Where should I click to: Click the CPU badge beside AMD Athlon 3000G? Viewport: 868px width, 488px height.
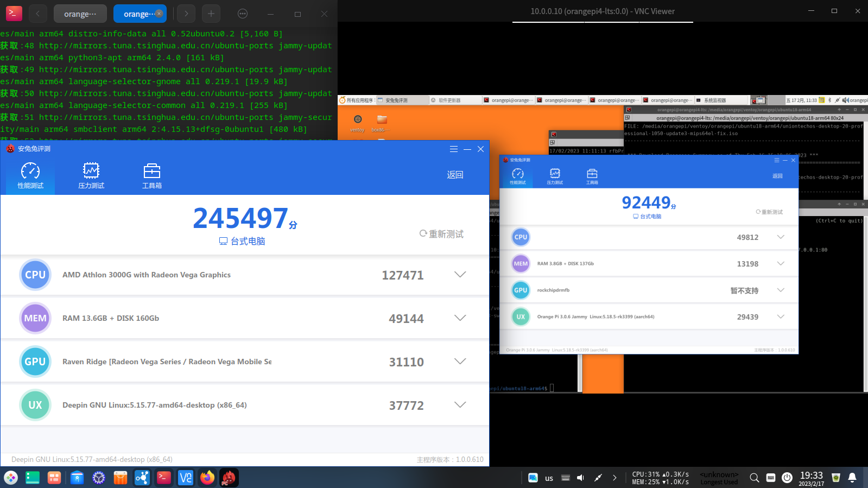pyautogui.click(x=35, y=275)
